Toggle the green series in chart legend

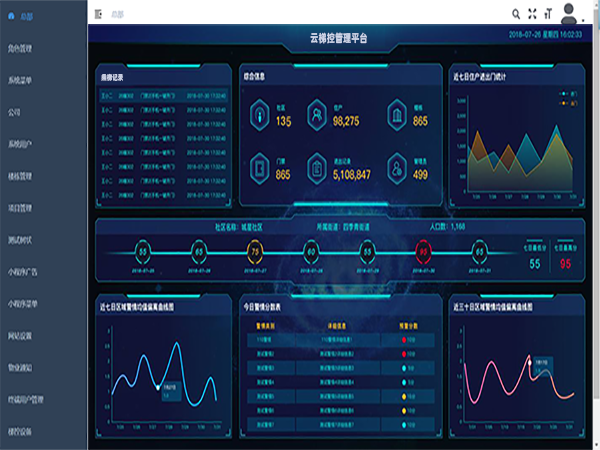(x=565, y=93)
